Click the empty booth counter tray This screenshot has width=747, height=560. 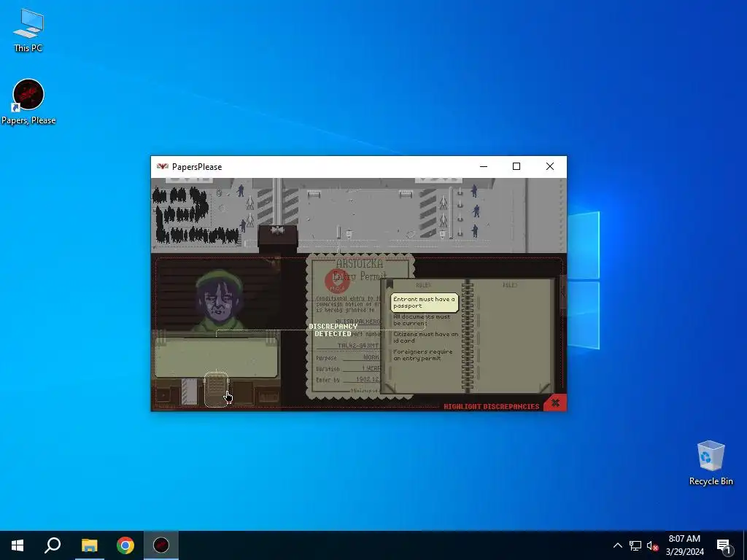pyautogui.click(x=216, y=357)
